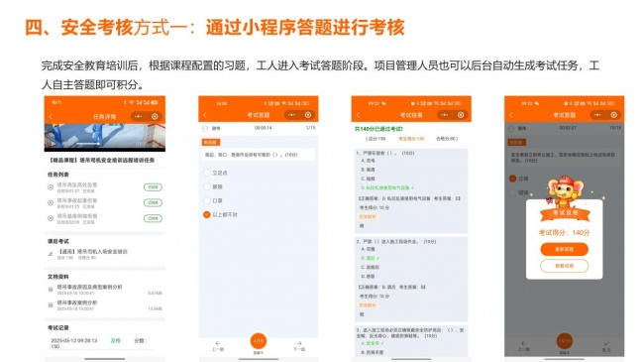Image resolution: width=644 pixels, height=362 pixels.
Task: Expand the 答案解析 under question 1
Action: click(368, 217)
